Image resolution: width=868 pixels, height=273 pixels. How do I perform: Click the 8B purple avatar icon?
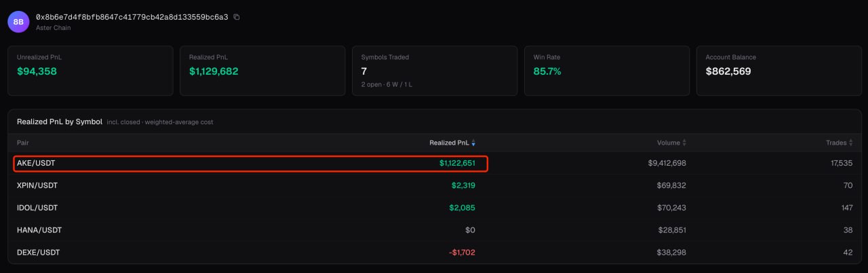click(19, 22)
